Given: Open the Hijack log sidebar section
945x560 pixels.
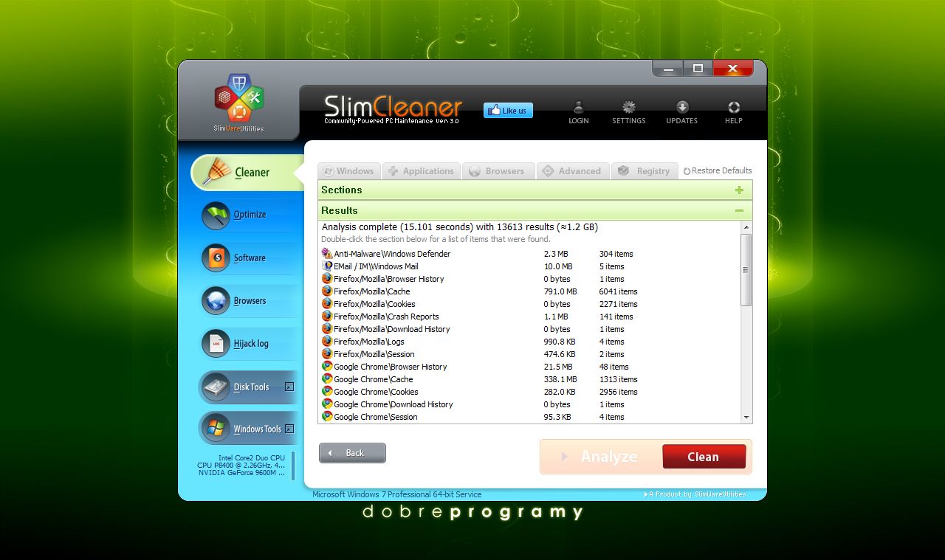Looking at the screenshot, I should click(249, 344).
